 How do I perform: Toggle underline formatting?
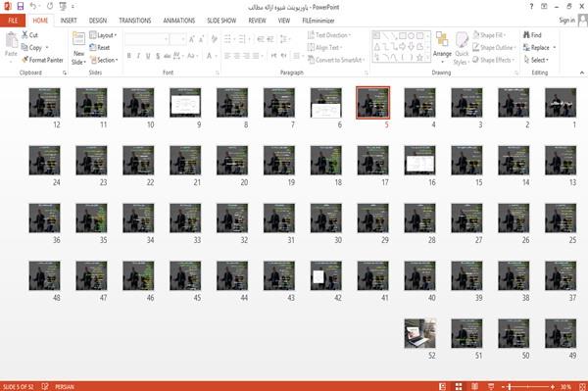click(x=148, y=56)
